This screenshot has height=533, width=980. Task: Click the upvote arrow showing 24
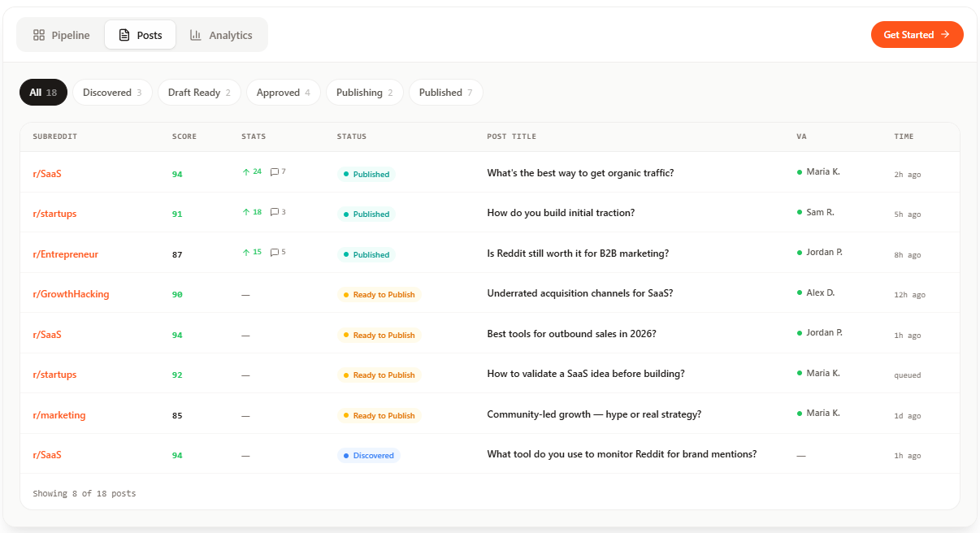click(x=246, y=172)
